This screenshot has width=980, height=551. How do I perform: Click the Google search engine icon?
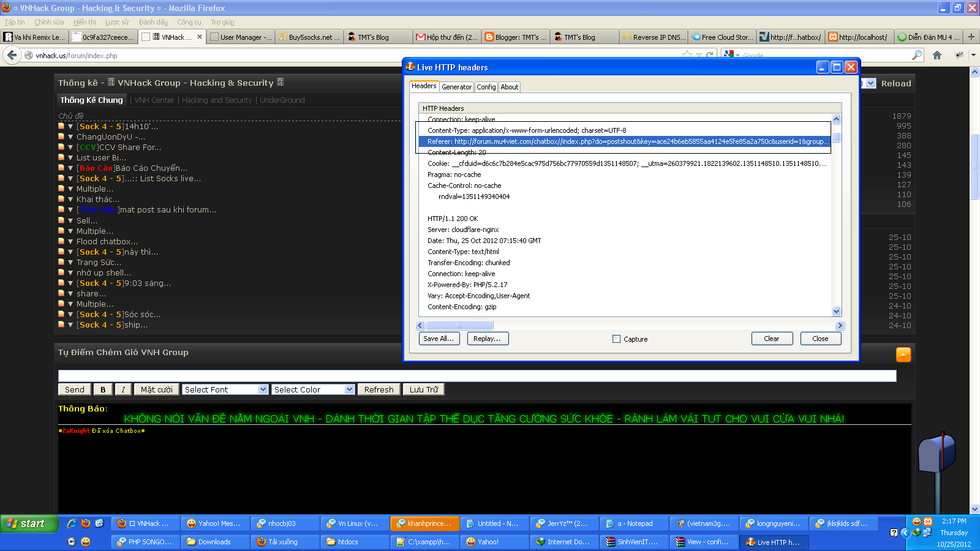coord(728,54)
